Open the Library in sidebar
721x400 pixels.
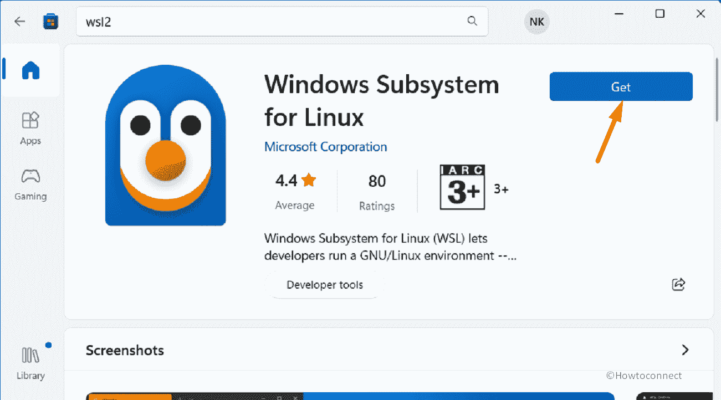click(x=30, y=363)
